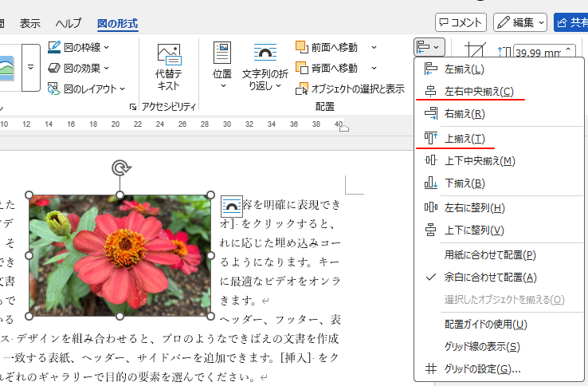Open 図の効果 picture effects dropdown
The image size is (588, 386).
click(x=79, y=68)
